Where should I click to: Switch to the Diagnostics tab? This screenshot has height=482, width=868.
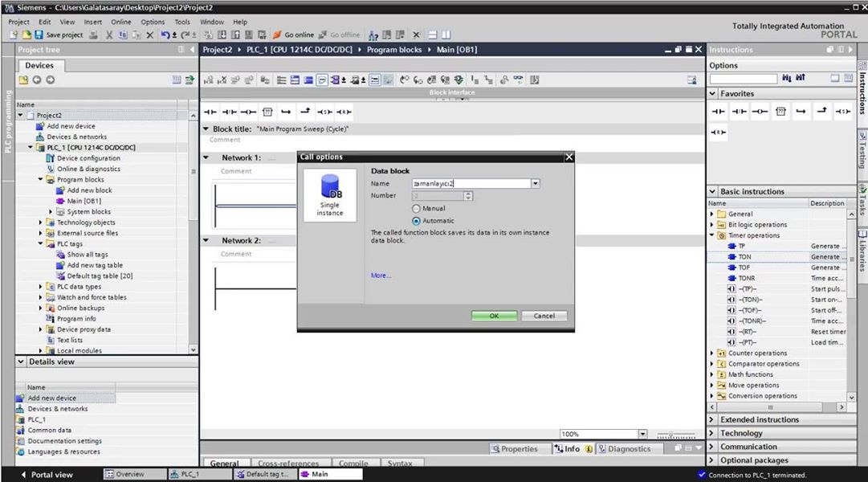[625, 449]
